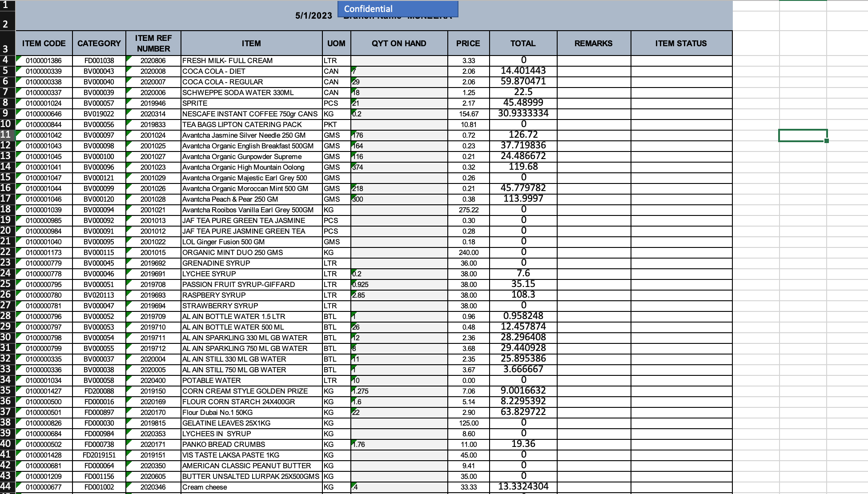Click the ITEM STATUS header cell
The width and height of the screenshot is (868, 494).
point(681,44)
